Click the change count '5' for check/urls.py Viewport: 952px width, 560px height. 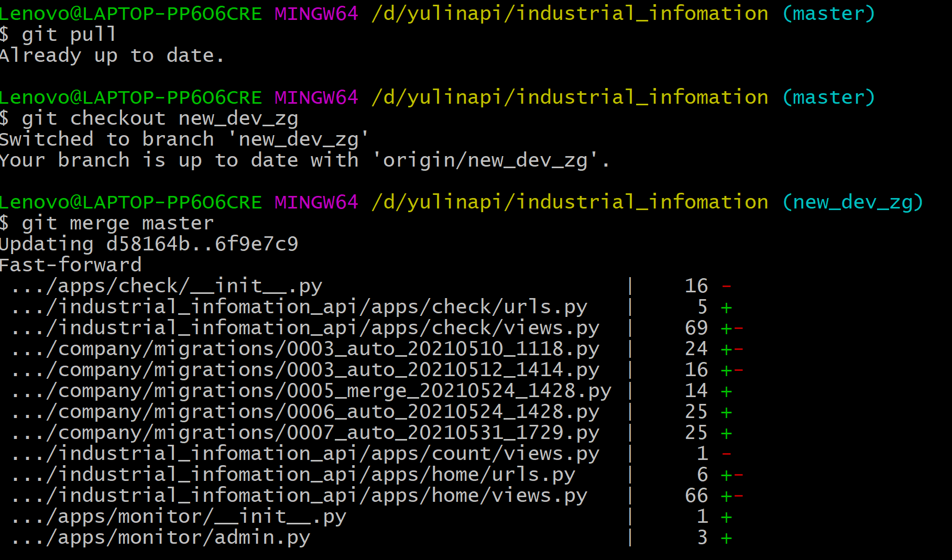point(703,307)
